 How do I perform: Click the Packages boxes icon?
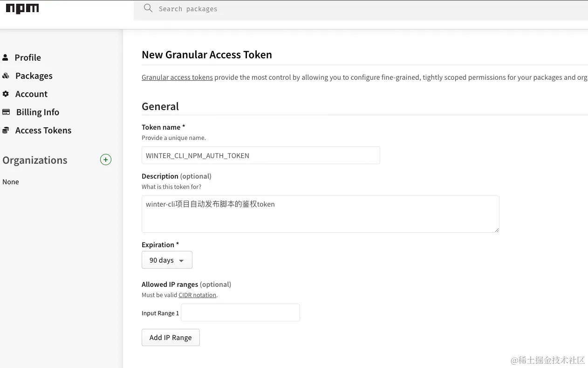[x=6, y=76]
